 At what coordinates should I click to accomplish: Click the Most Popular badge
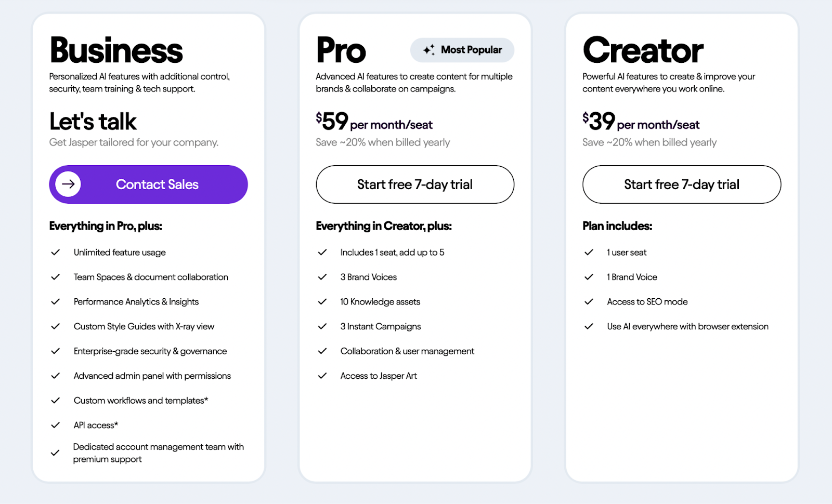tap(462, 50)
